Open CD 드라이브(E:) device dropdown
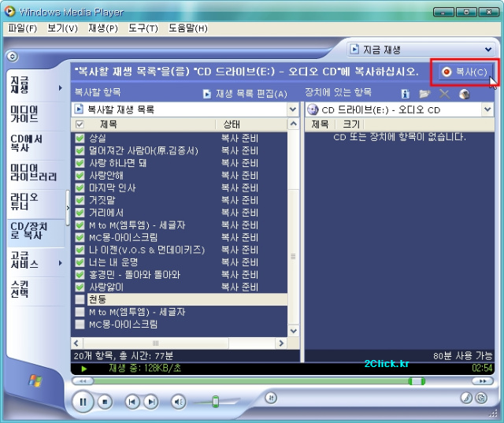 (x=487, y=109)
